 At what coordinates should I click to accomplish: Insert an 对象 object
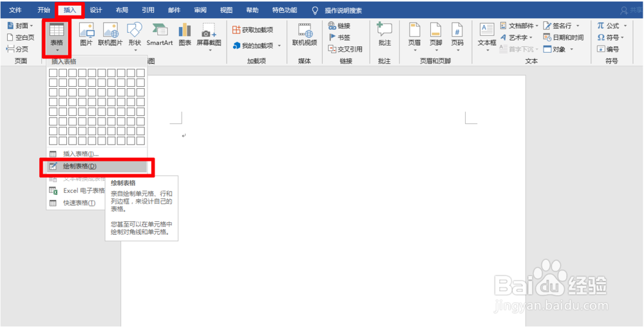tap(558, 49)
